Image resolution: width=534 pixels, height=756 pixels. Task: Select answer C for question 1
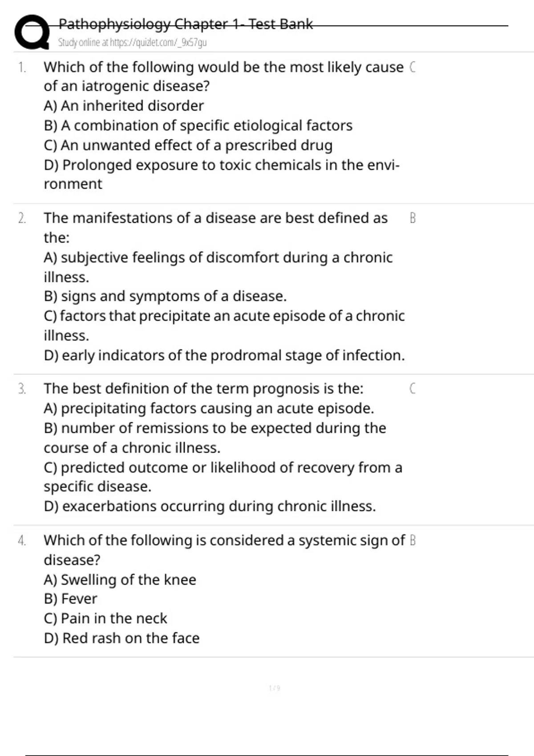412,67
